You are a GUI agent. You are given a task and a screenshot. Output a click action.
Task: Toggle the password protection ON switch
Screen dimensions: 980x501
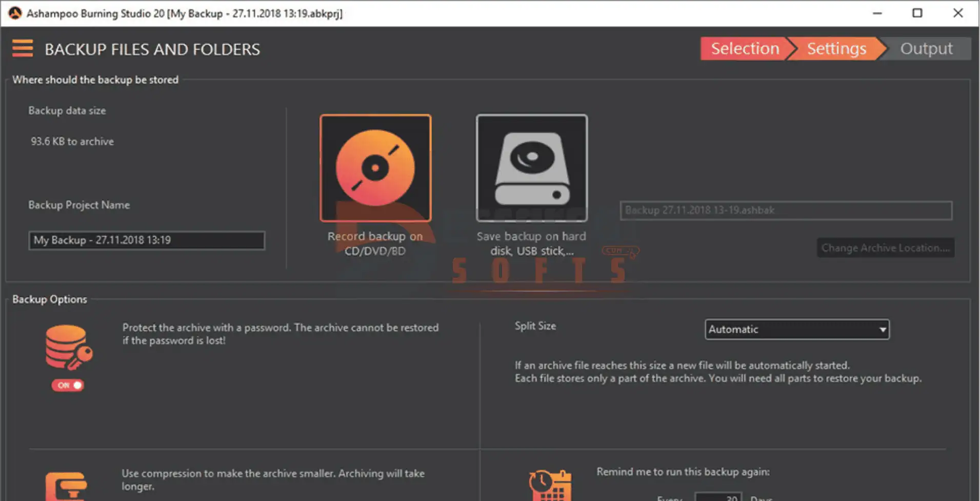coord(68,385)
